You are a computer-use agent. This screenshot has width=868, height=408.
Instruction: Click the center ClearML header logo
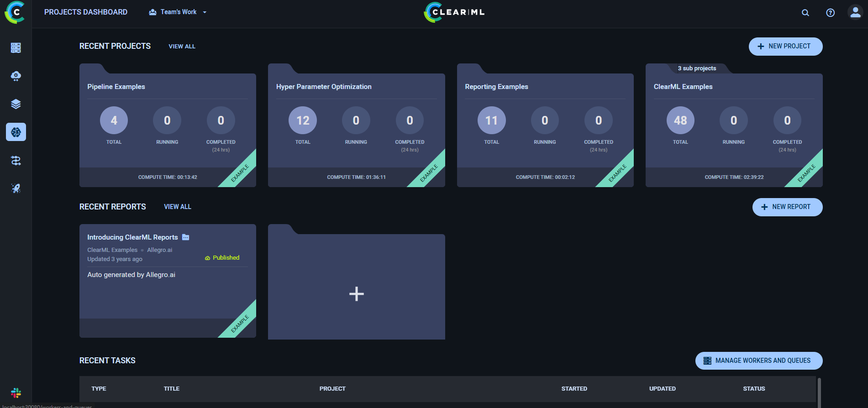[x=454, y=12]
